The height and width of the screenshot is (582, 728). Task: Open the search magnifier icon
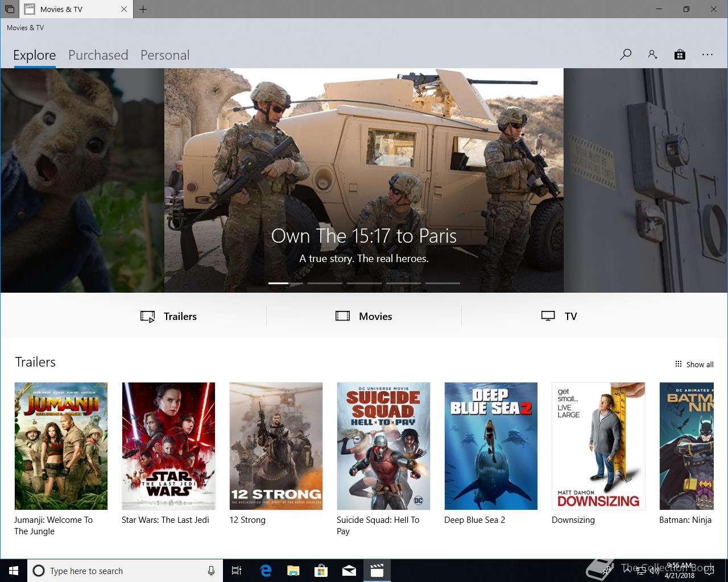(626, 55)
